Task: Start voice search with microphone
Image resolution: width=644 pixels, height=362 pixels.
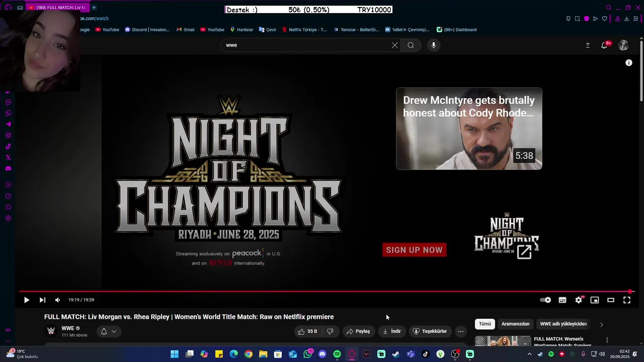Action: 434,45
